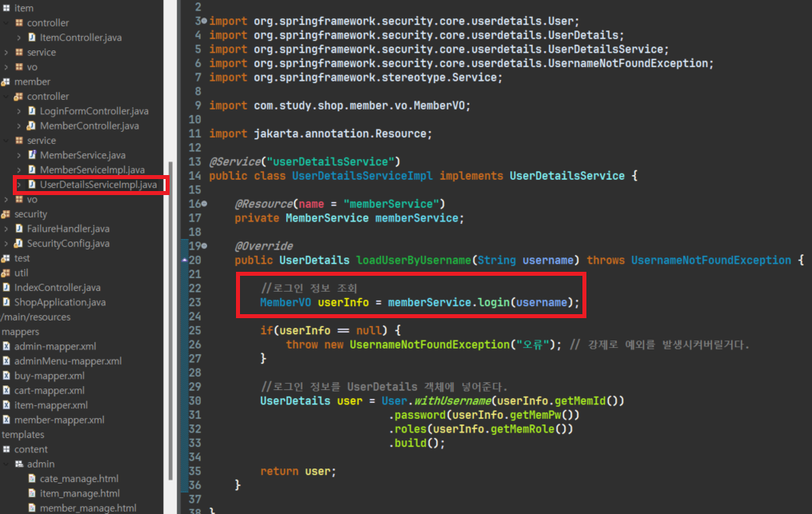Collapse the admin folder under content
Image resolution: width=812 pixels, height=514 pixels.
tap(6, 464)
